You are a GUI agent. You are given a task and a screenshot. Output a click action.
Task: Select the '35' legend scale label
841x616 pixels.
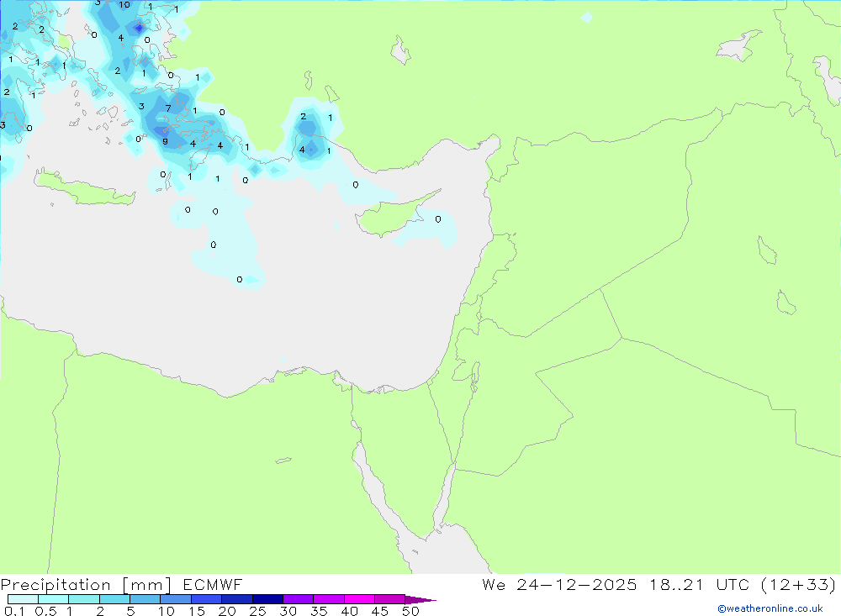click(x=319, y=611)
